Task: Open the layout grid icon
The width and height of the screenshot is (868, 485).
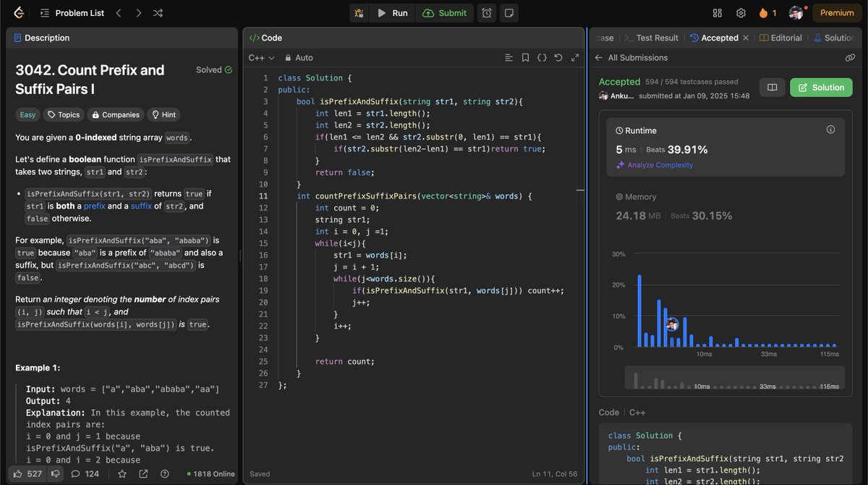Action: (x=718, y=13)
